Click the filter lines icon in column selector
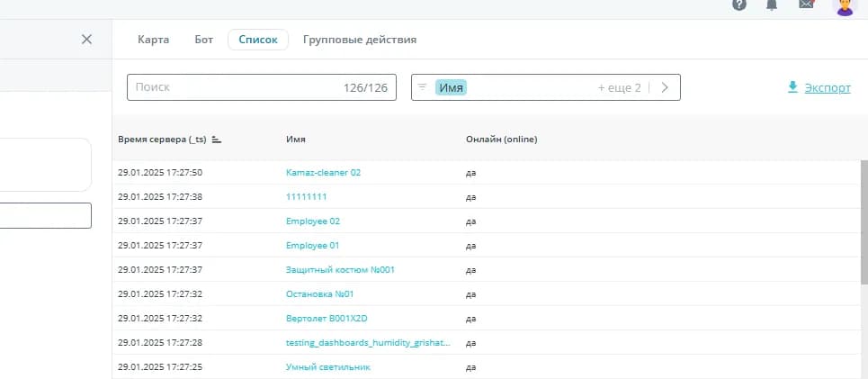The width and height of the screenshot is (868, 379). (x=423, y=87)
